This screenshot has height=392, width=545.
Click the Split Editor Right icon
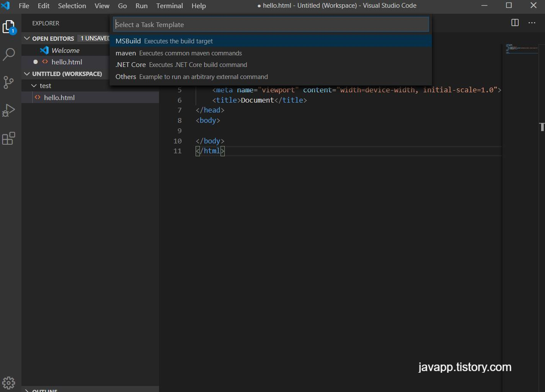coord(515,23)
